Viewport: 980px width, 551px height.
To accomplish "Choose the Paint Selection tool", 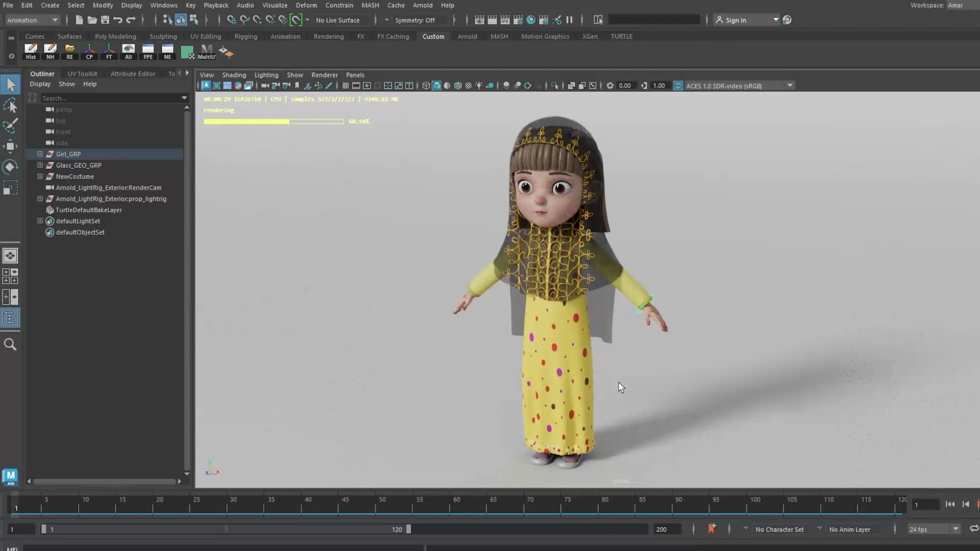I will (10, 126).
